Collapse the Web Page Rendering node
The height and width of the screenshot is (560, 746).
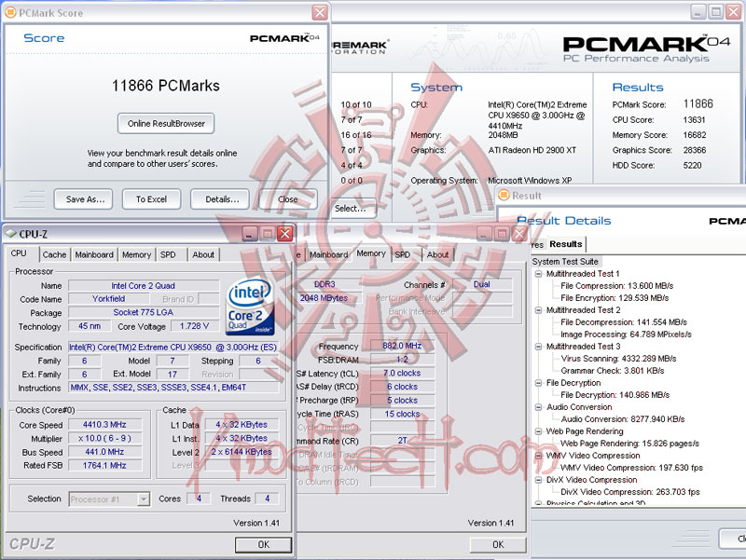(539, 431)
